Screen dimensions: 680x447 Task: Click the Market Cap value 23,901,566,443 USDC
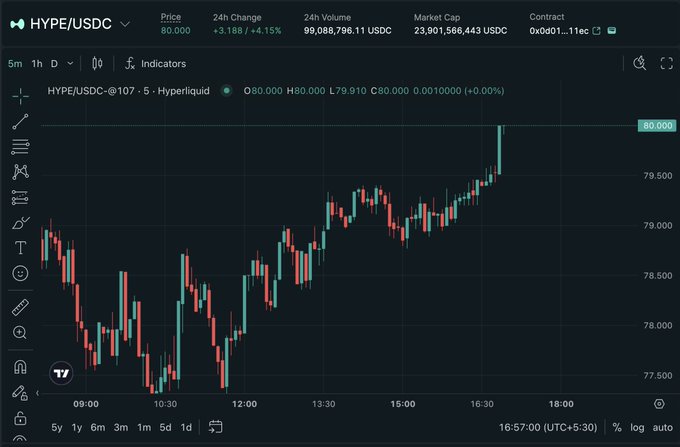461,31
